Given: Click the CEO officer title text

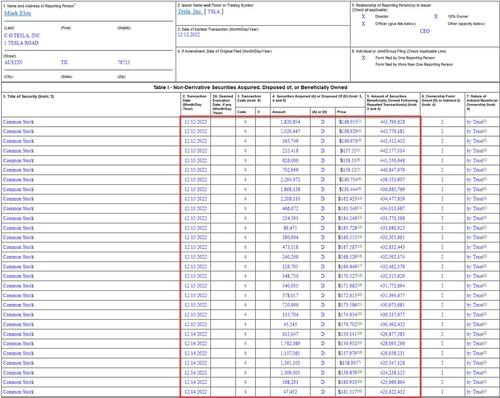Looking at the screenshot, I should click(x=425, y=31).
